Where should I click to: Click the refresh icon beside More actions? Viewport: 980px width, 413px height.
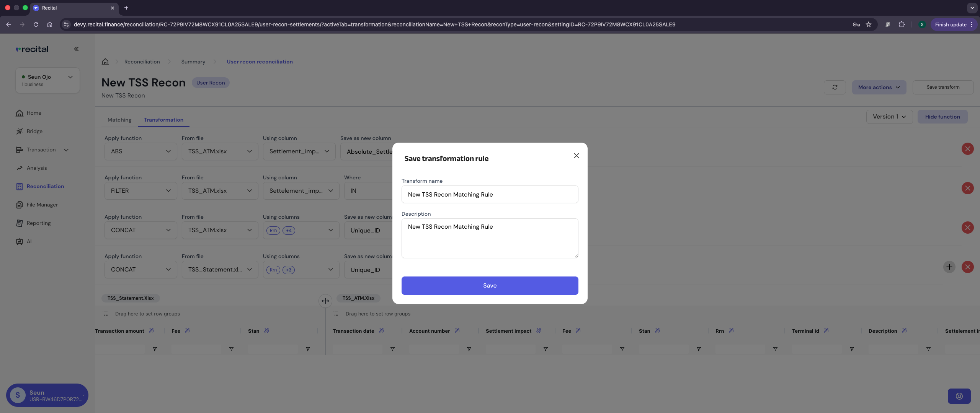point(835,87)
